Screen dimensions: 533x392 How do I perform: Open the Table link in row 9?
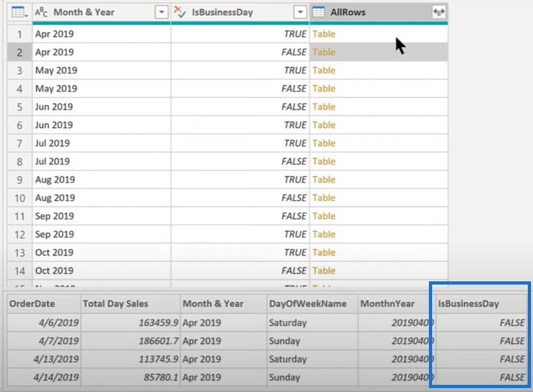click(324, 180)
